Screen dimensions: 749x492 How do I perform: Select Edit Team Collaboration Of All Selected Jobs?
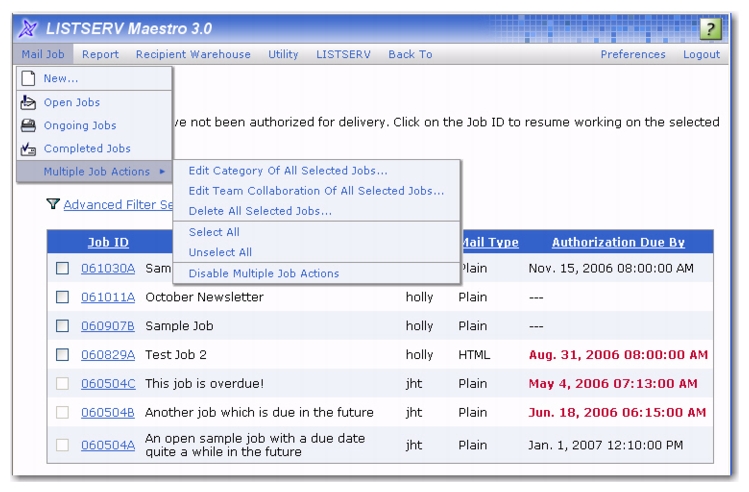(x=316, y=191)
